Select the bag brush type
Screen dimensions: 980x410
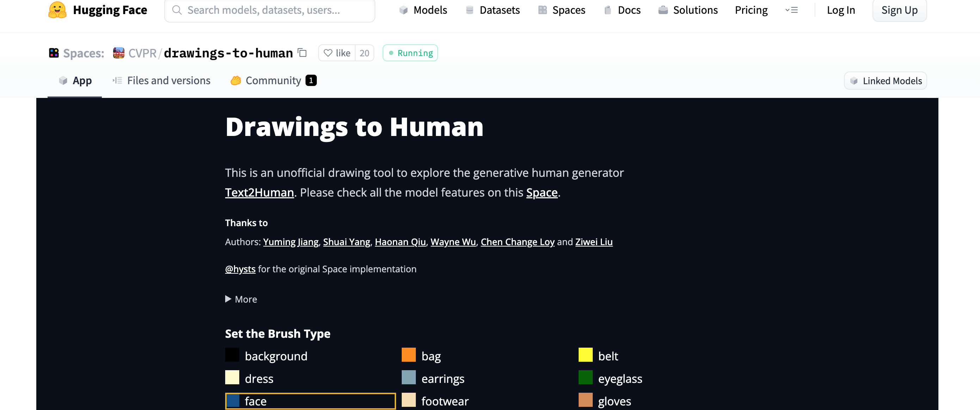pyautogui.click(x=487, y=356)
